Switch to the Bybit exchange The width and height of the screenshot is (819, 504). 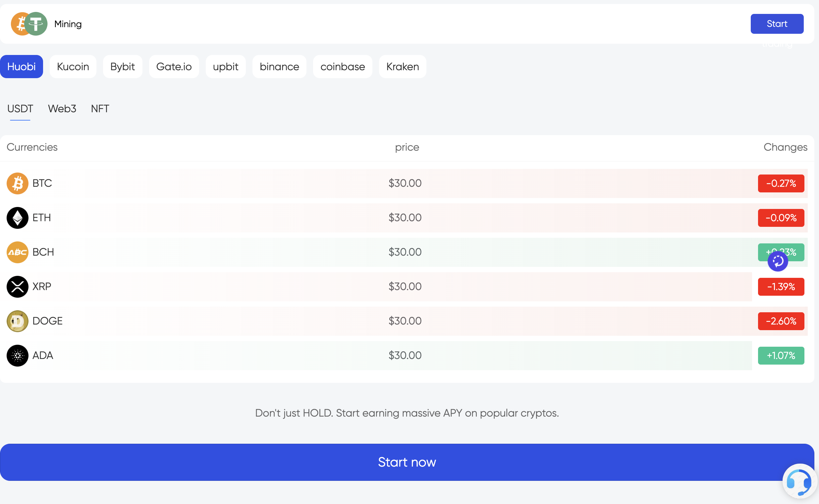pyautogui.click(x=122, y=67)
